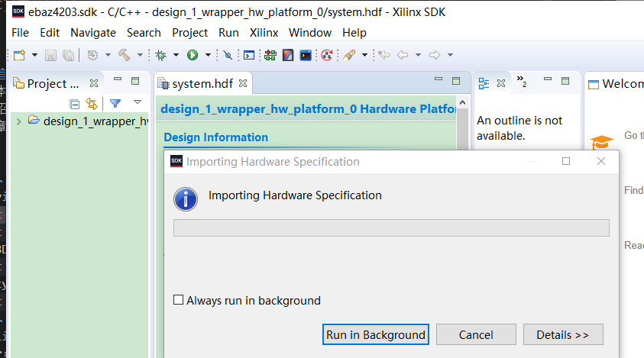Close the system.hdf editor tab
Viewport: 644px width, 358px height.
[x=243, y=83]
